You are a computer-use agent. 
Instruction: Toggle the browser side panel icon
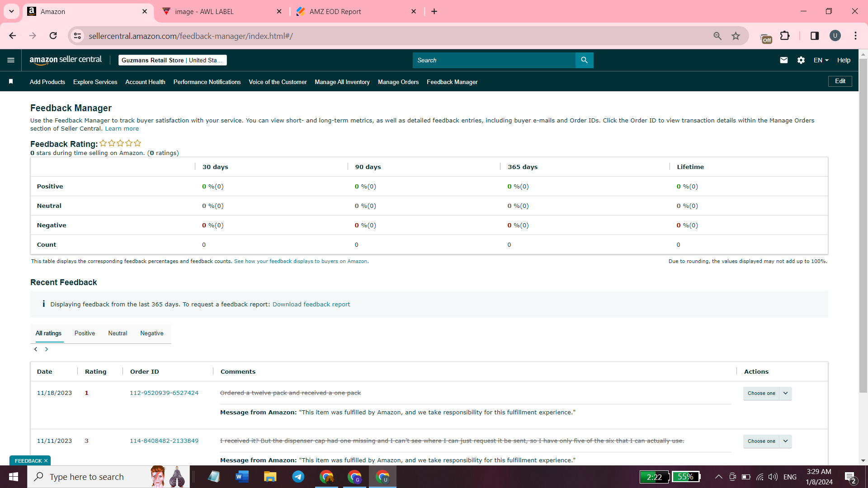pyautogui.click(x=815, y=36)
